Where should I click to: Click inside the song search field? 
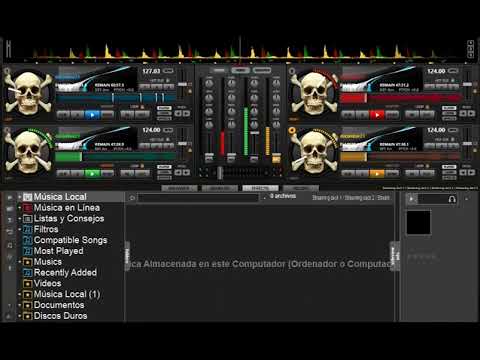click(x=198, y=198)
